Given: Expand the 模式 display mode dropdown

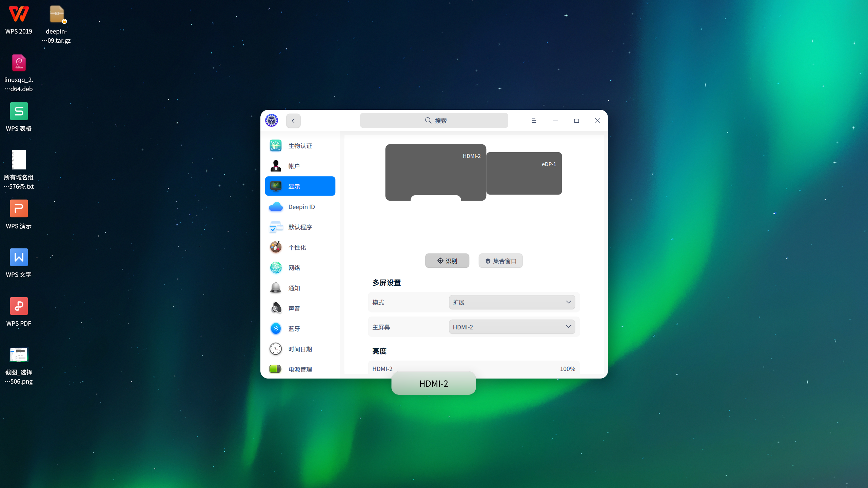Looking at the screenshot, I should [511, 302].
